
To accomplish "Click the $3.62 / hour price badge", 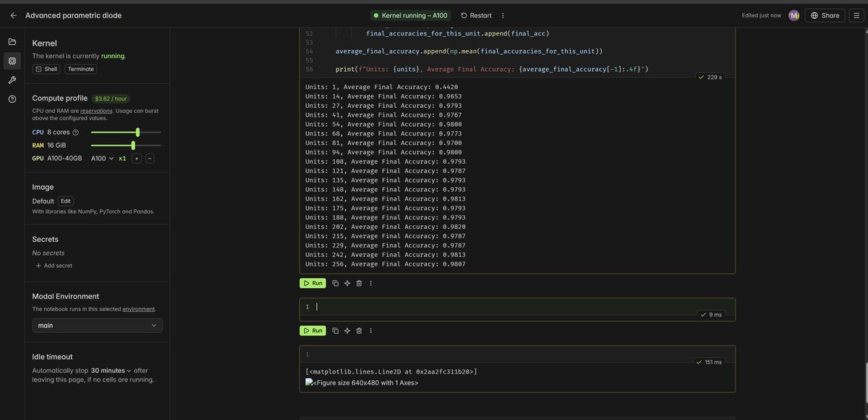I will 111,98.
